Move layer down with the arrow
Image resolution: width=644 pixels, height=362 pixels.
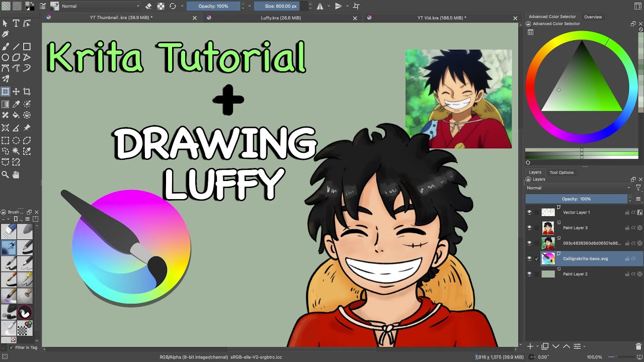tap(556, 346)
